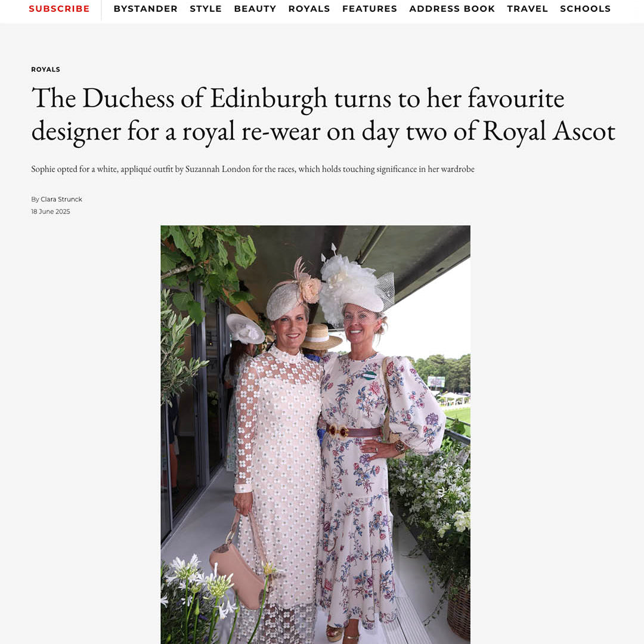Image resolution: width=644 pixels, height=644 pixels.
Task: Open the Royal Ascot article photo
Action: click(315, 435)
